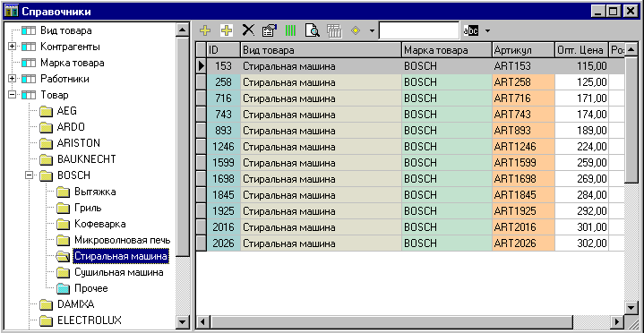Select the Кофеварка subfolder
The width and height of the screenshot is (644, 333).
click(99, 224)
